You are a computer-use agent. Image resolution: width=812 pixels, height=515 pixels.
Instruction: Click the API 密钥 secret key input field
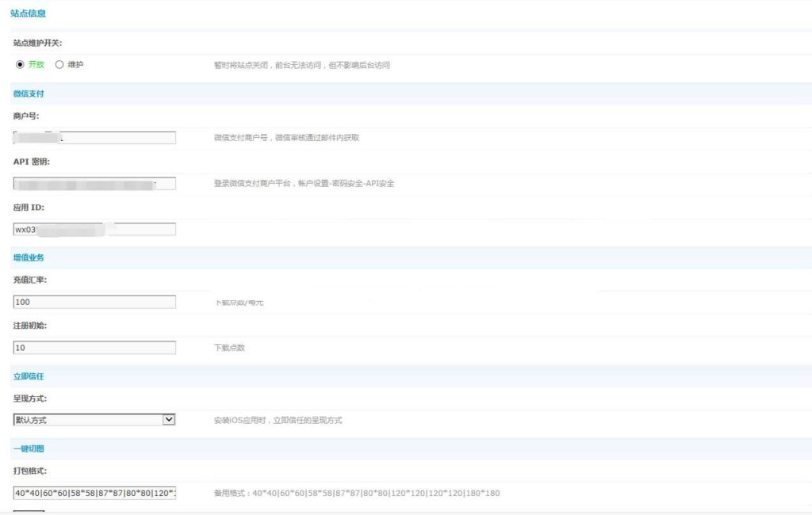[95, 183]
